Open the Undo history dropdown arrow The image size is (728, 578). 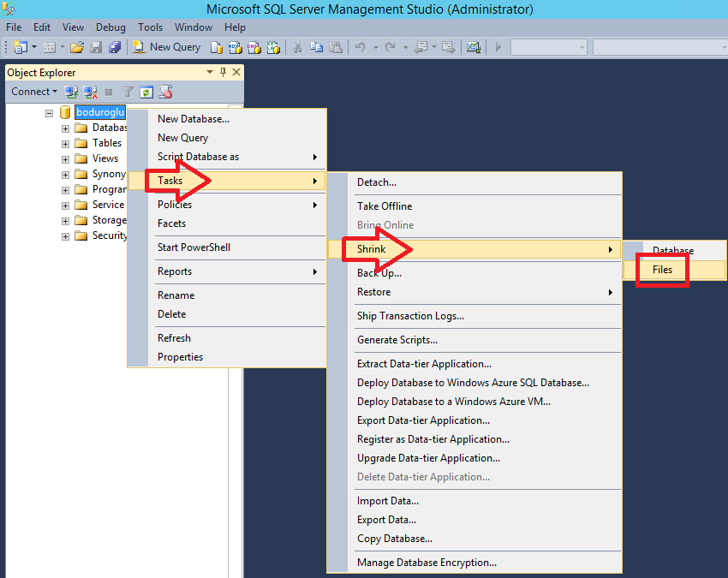(375, 47)
